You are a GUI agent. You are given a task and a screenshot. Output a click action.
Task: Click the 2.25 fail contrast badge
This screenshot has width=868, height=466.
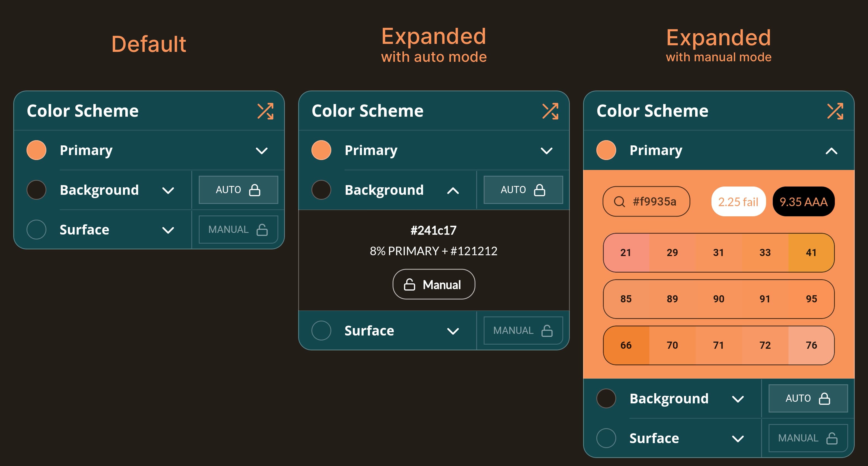click(x=738, y=202)
